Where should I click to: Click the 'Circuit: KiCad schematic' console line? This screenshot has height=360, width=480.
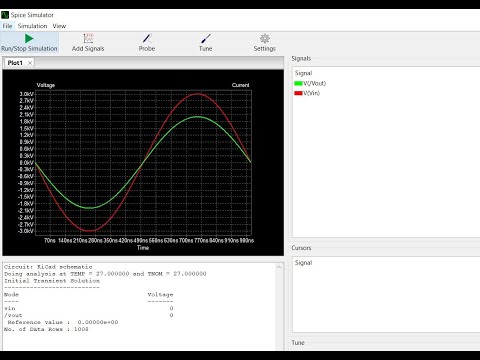tap(48, 267)
